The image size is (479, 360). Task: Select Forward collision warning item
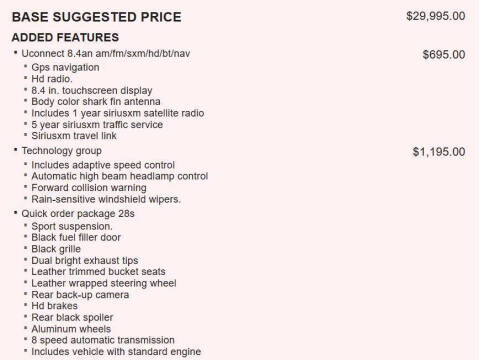[x=89, y=188]
